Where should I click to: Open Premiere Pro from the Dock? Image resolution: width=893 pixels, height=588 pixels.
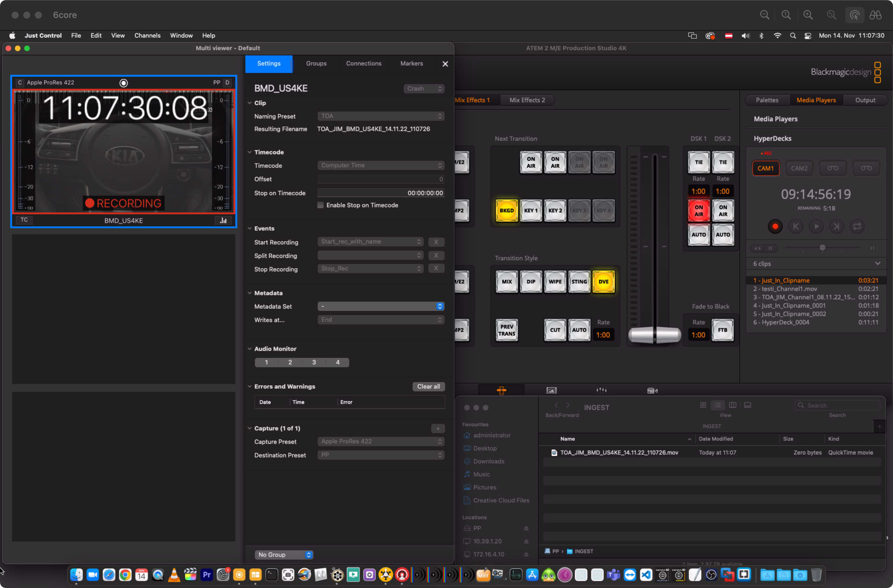click(x=206, y=575)
